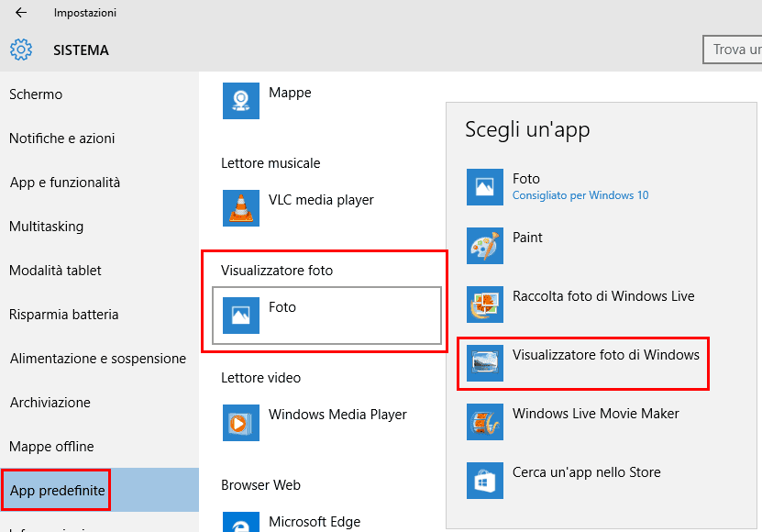Select App predefinite in the sidebar
Screen dimensions: 762x532
point(58,491)
